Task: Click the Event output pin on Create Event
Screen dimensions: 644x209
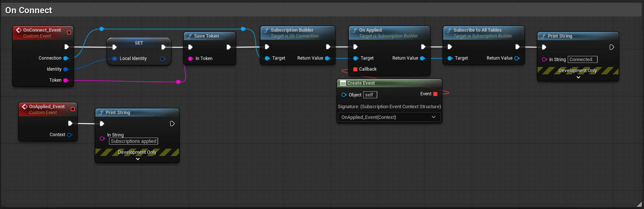Action: 435,94
